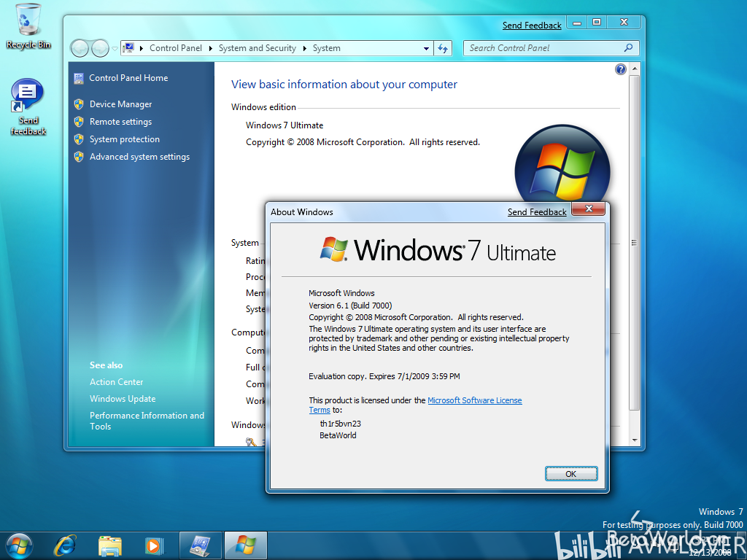Click OK in the About Windows dialog
The height and width of the screenshot is (560, 747).
click(x=570, y=474)
